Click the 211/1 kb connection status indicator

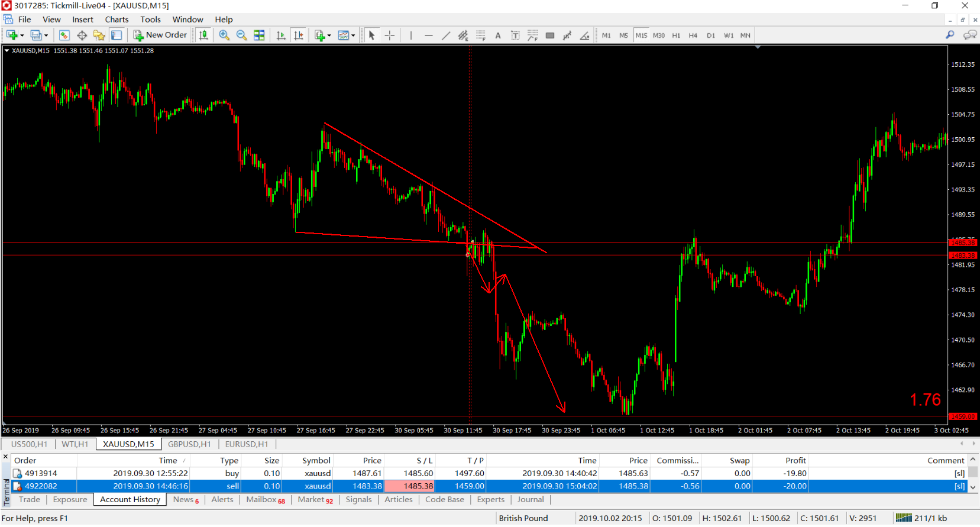(x=921, y=519)
